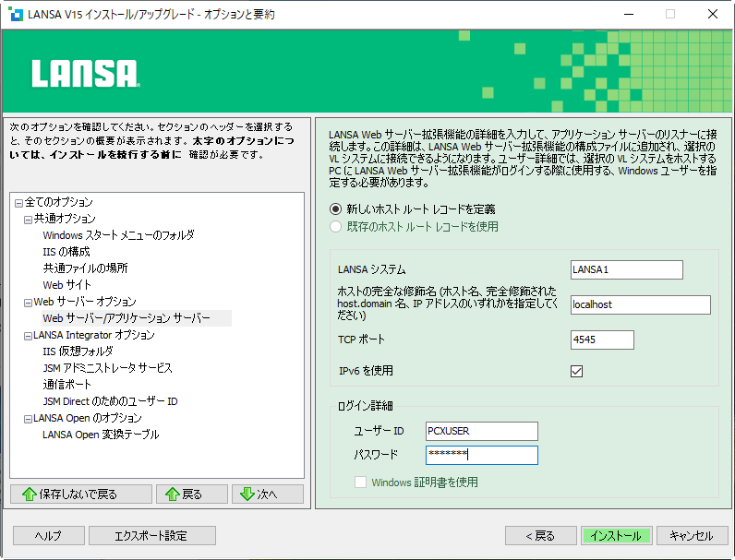Click 'エクスポート設定' button
Viewport: 735px width, 560px height.
(152, 536)
